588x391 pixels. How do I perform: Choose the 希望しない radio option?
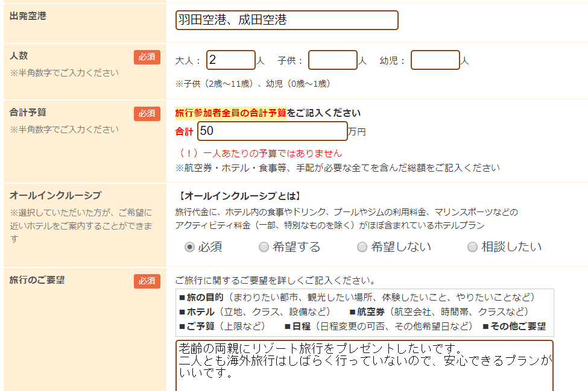(362, 247)
